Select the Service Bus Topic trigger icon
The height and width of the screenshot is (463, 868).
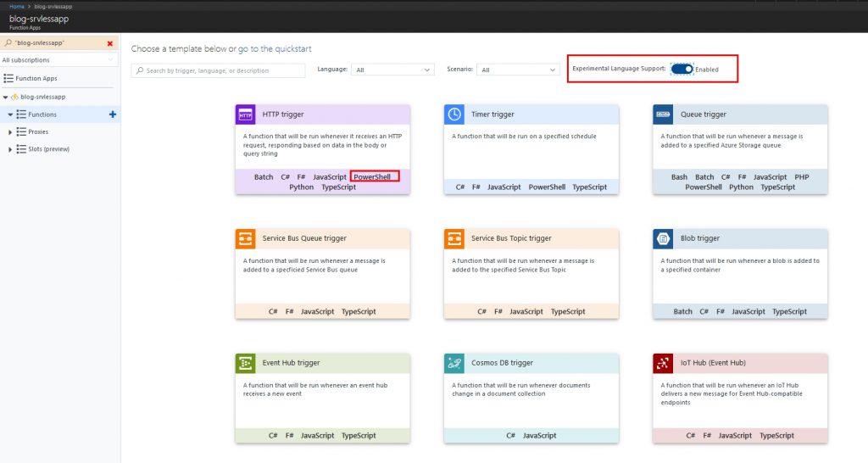[x=454, y=238]
